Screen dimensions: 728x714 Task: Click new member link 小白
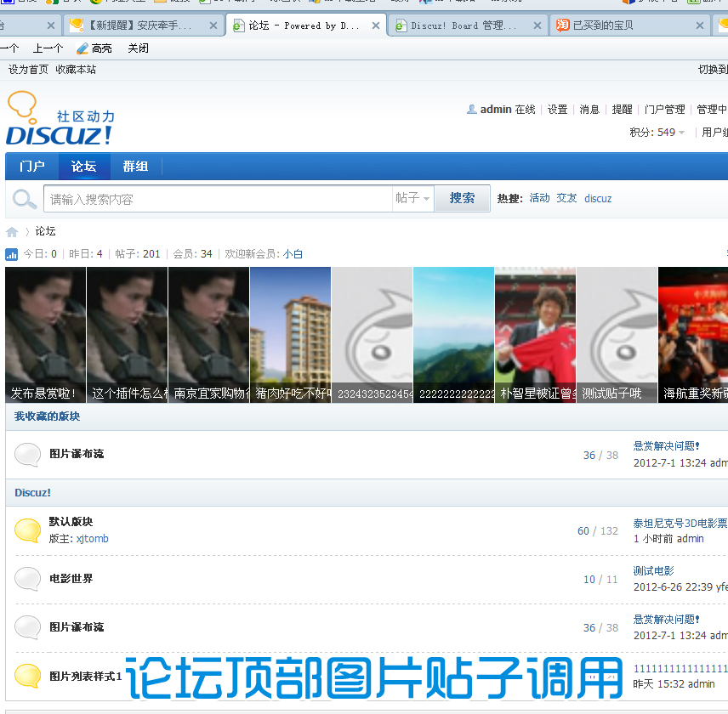(293, 254)
